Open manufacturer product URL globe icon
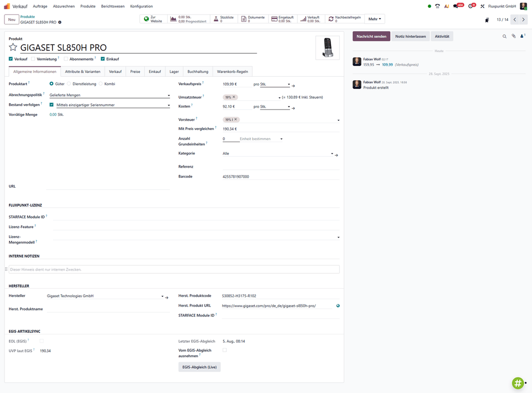532x393 pixels. tap(338, 306)
